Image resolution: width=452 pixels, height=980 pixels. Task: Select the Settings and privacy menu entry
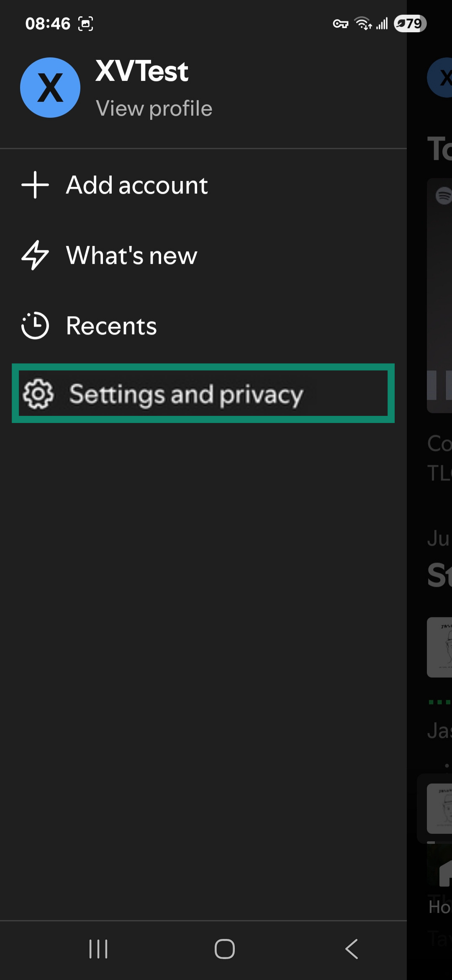[x=186, y=394]
